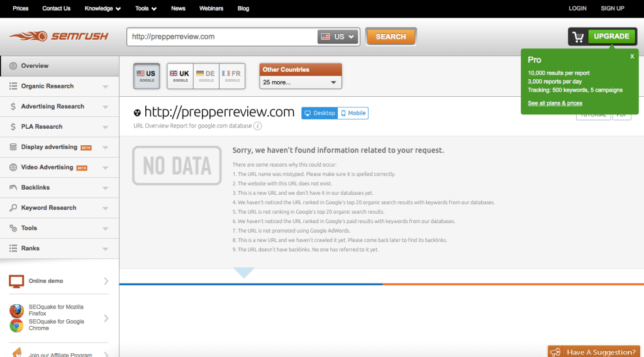
Task: Select the UK Google database
Action: [x=180, y=76]
